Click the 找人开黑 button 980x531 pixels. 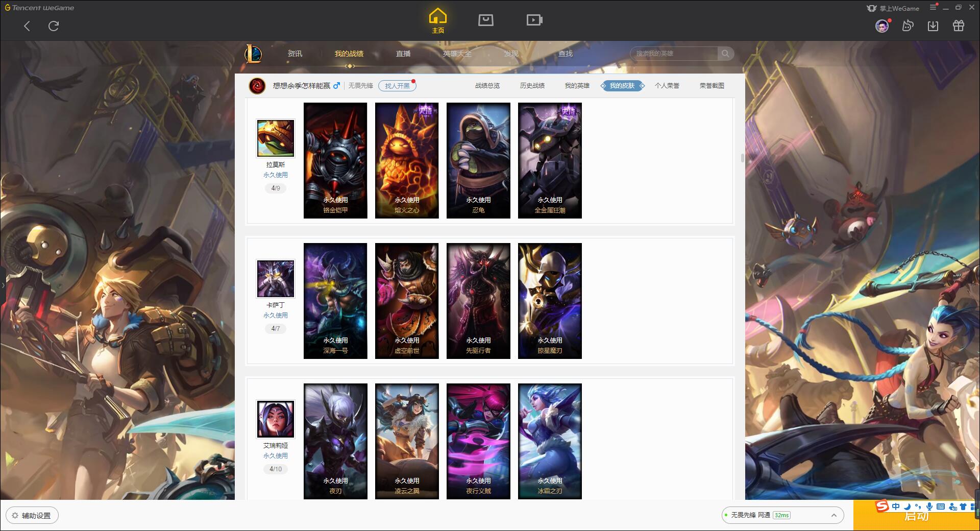pyautogui.click(x=397, y=86)
